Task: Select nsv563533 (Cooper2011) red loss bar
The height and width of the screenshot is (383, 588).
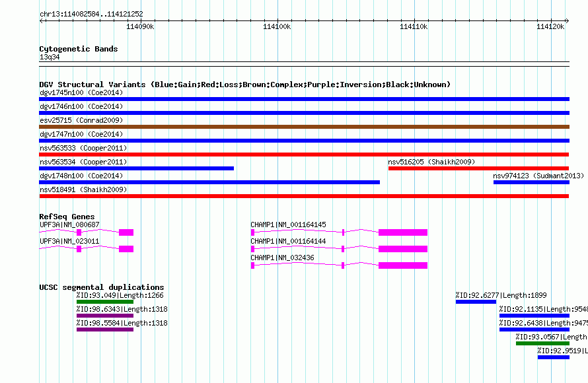Action: [x=304, y=155]
